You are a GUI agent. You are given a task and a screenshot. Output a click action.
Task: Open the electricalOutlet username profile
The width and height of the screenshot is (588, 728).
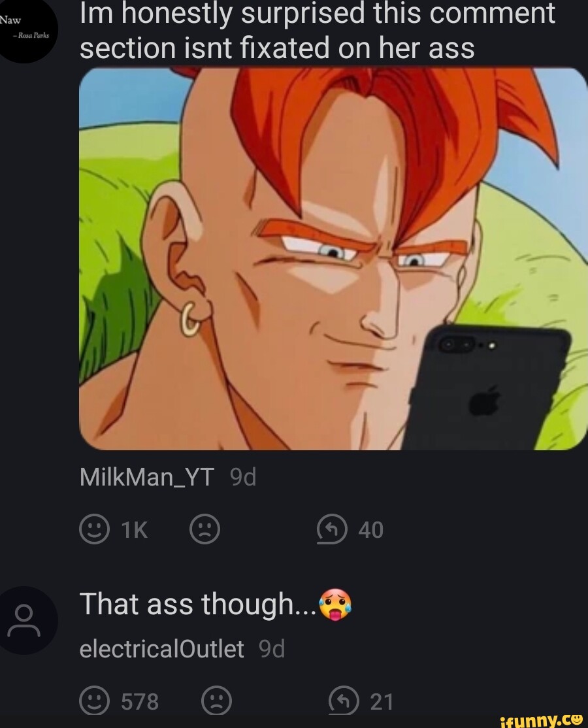tap(161, 649)
